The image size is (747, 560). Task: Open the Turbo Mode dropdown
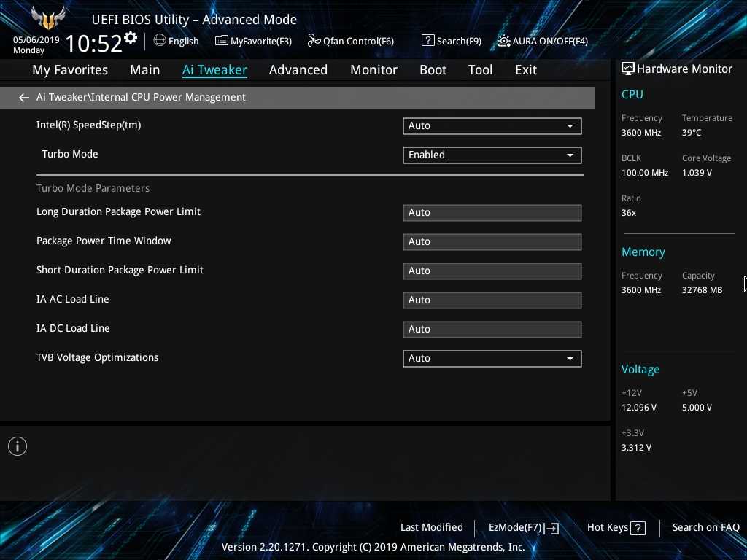tap(492, 155)
